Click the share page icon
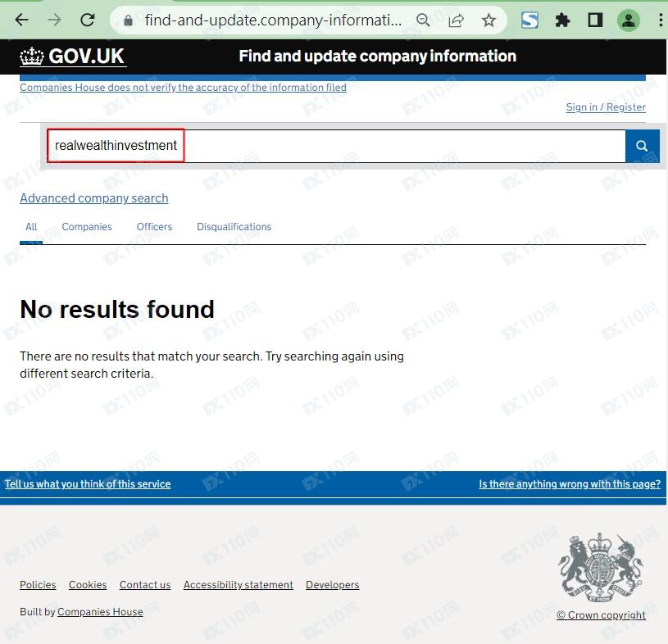This screenshot has height=644, width=668. [456, 20]
